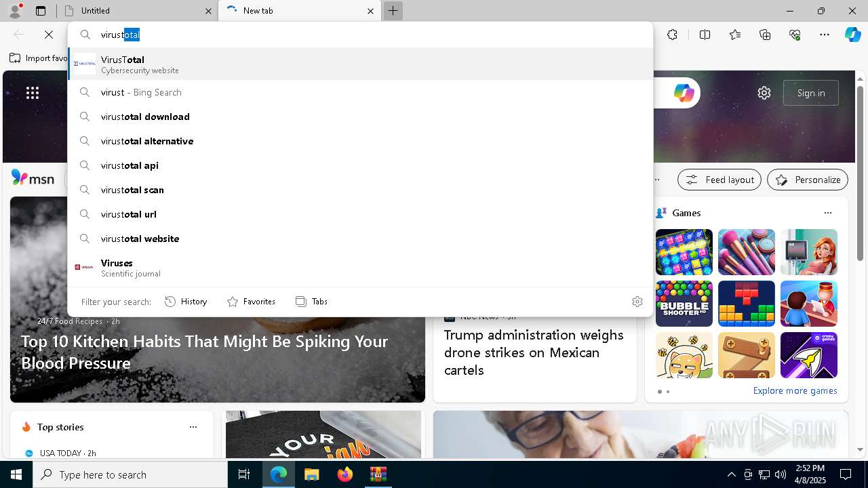Click the Personalize button
The width and height of the screenshot is (868, 488).
[808, 180]
